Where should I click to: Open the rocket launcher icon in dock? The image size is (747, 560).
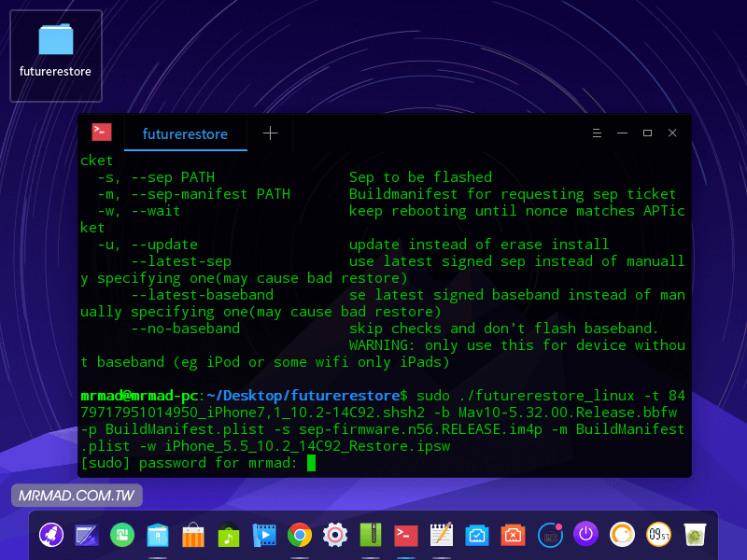pyautogui.click(x=51, y=534)
